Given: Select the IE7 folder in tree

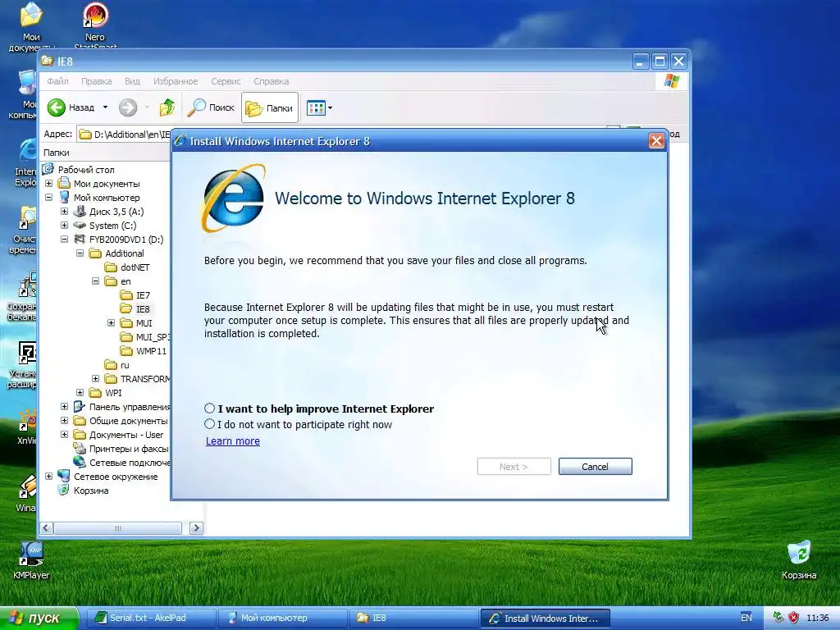Looking at the screenshot, I should point(143,295).
